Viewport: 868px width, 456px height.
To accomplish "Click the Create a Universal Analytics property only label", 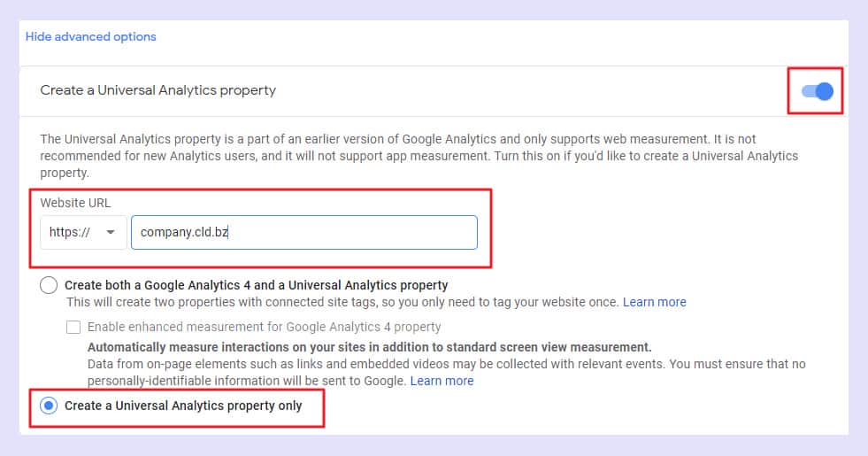I will 183,406.
